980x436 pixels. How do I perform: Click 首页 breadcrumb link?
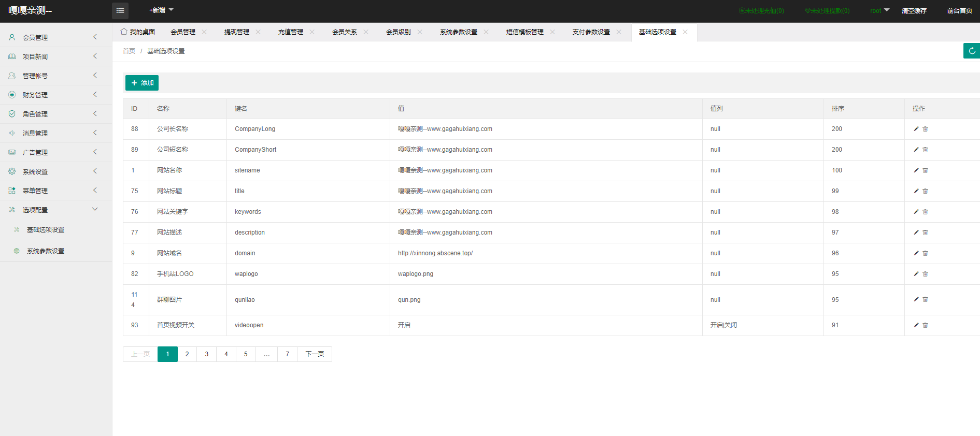pos(129,51)
